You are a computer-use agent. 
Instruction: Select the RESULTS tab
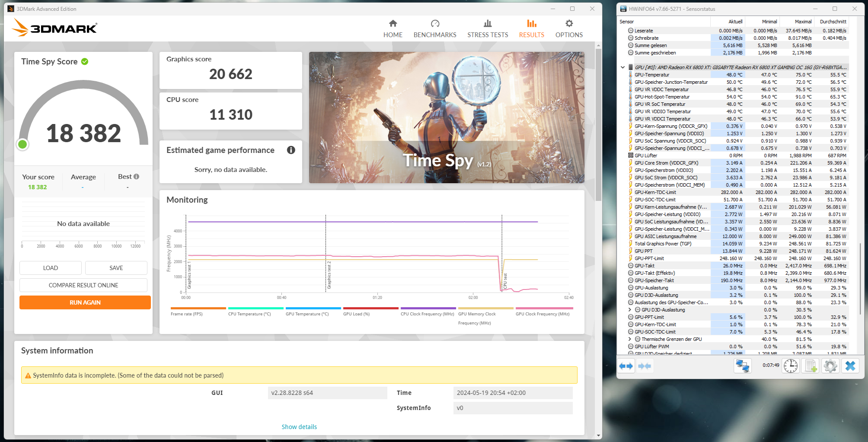pos(532,29)
